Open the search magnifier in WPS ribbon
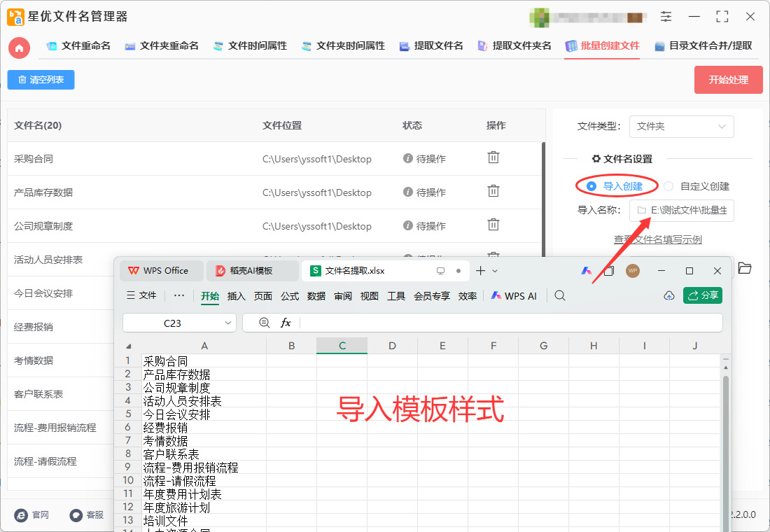Screen dimensions: 770x532 (x=560, y=295)
